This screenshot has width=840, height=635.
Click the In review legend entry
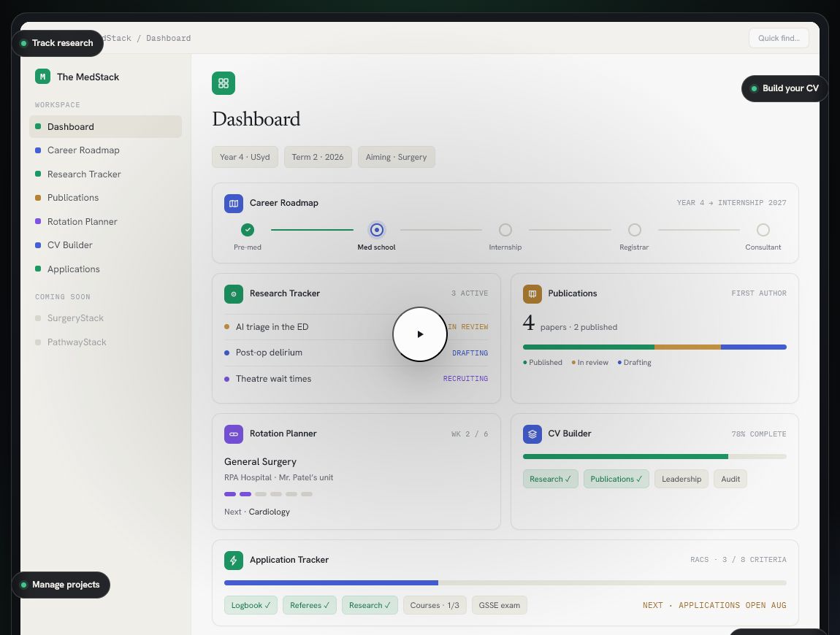click(x=589, y=363)
